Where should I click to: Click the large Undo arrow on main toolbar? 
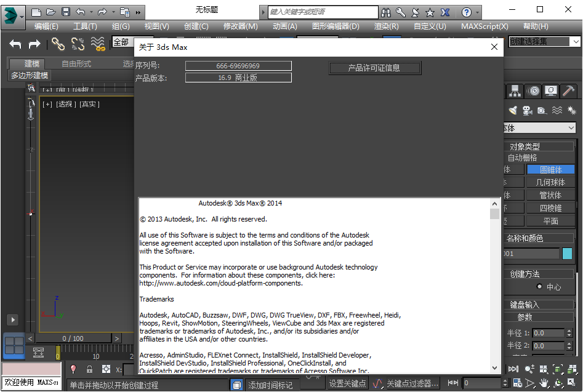click(x=15, y=44)
